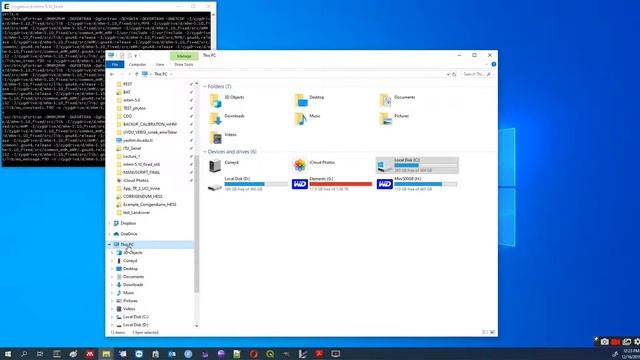This screenshot has height=360, width=640.
Task: Open the Downloads folder in Folders group
Action: (227, 118)
